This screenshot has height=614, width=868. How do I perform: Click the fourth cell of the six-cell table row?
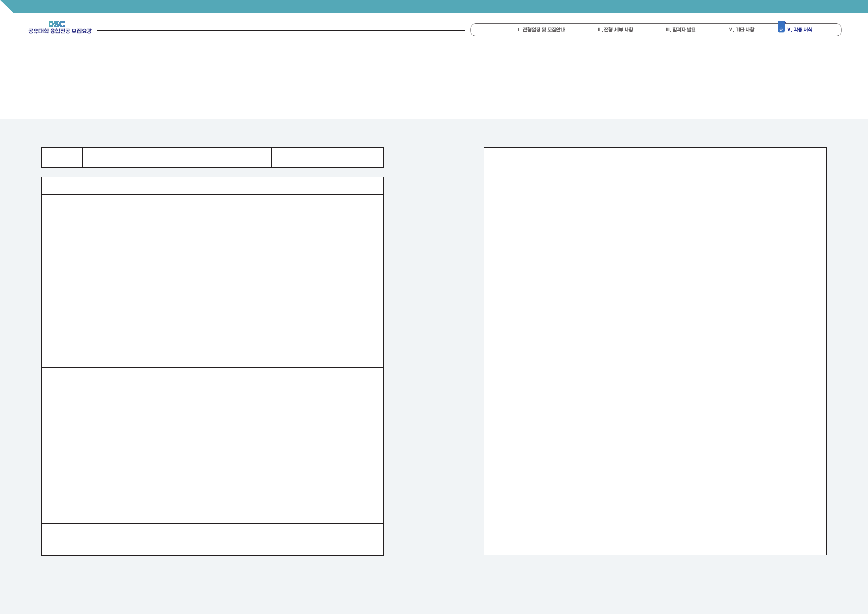[x=236, y=158]
